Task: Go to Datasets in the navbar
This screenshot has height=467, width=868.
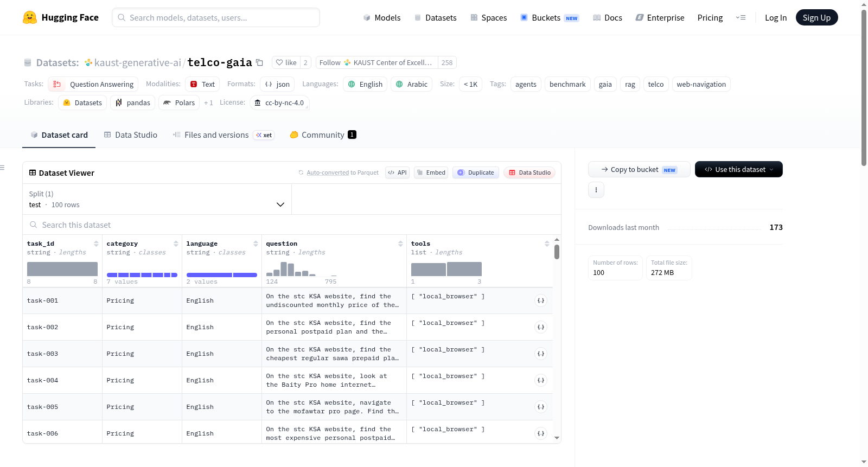Action: (435, 17)
